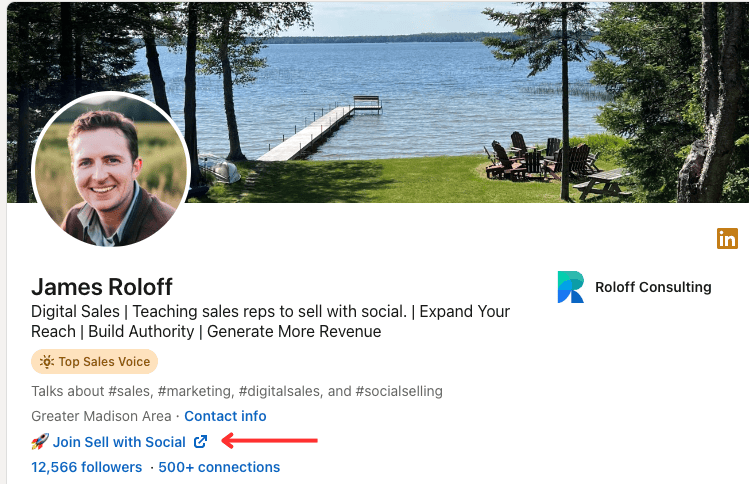
Task: Click the James Roloff name heading
Action: click(102, 287)
